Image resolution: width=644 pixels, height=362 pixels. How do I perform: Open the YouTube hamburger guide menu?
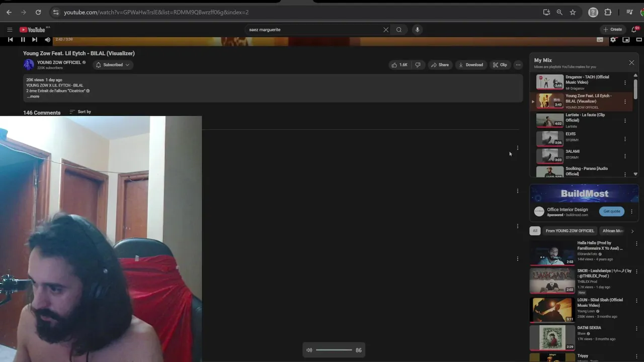[10, 30]
